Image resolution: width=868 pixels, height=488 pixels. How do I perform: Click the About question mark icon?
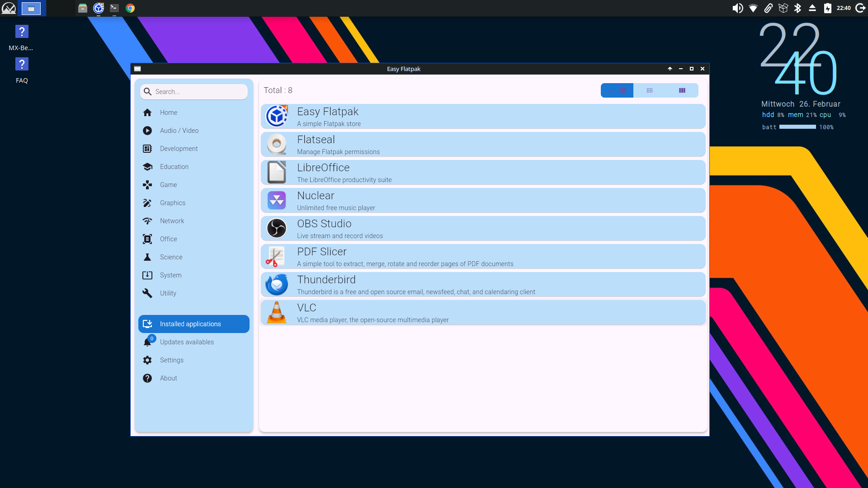(x=147, y=378)
